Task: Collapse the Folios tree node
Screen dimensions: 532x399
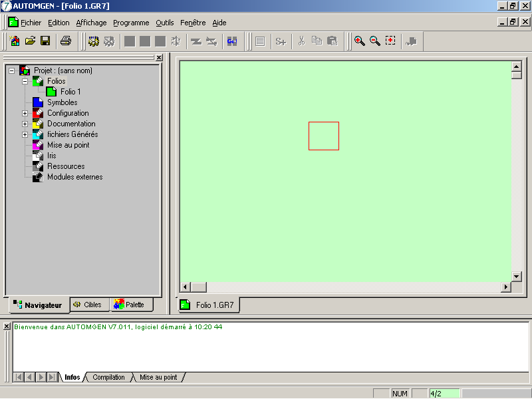Action: click(25, 81)
